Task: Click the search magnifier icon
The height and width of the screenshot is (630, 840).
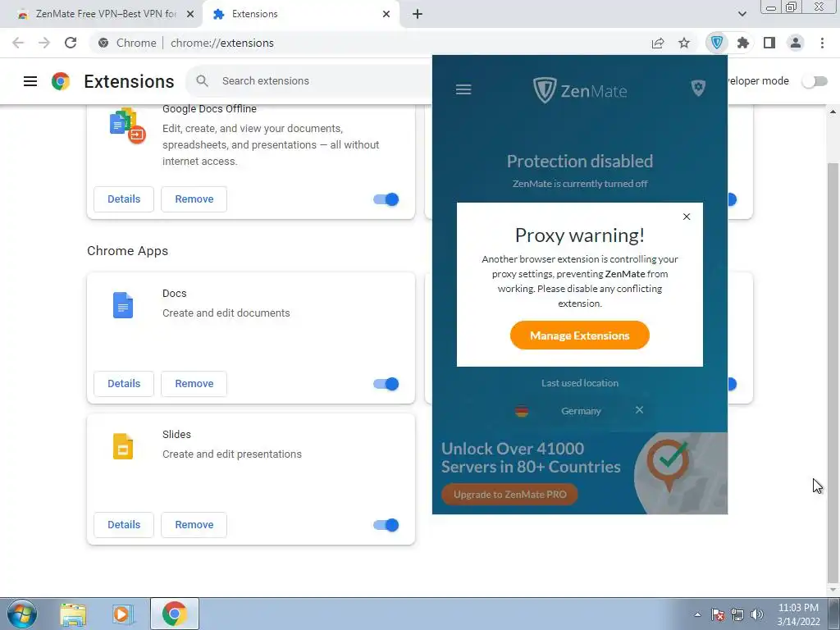Action: [202, 81]
